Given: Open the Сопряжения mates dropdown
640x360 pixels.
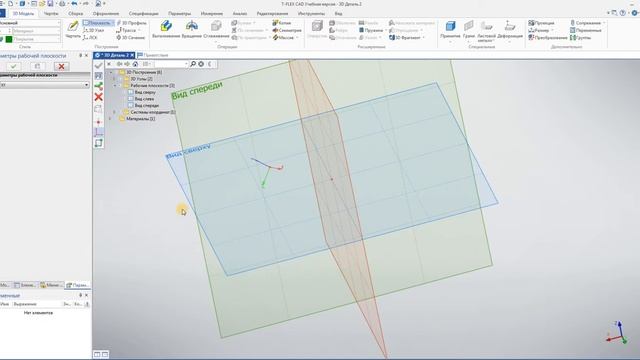Looking at the screenshot, I should pyautogui.click(x=604, y=23).
